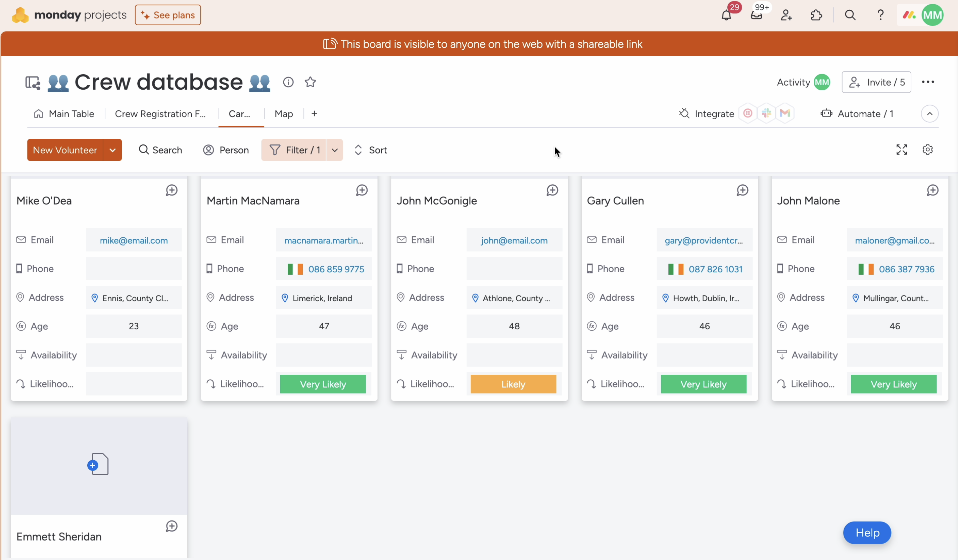This screenshot has width=958, height=560.
Task: Add board to favorites with star icon
Action: click(x=310, y=82)
